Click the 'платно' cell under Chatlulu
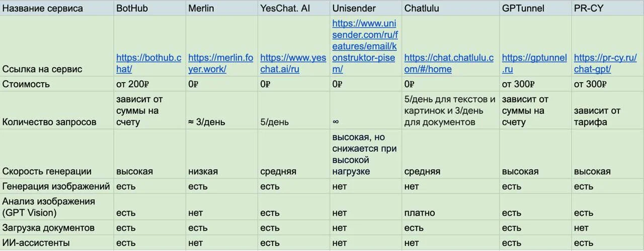Viewport: 644px width, 251px height. [451, 213]
